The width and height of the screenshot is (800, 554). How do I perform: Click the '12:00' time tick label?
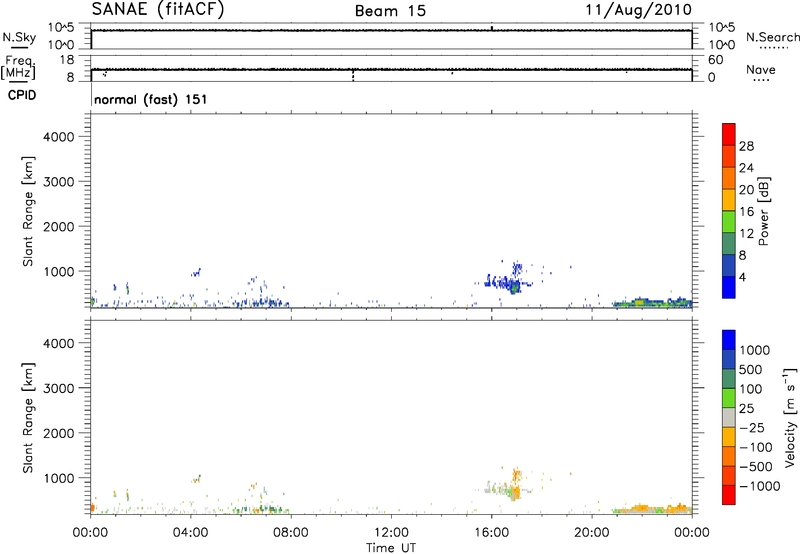(x=391, y=533)
